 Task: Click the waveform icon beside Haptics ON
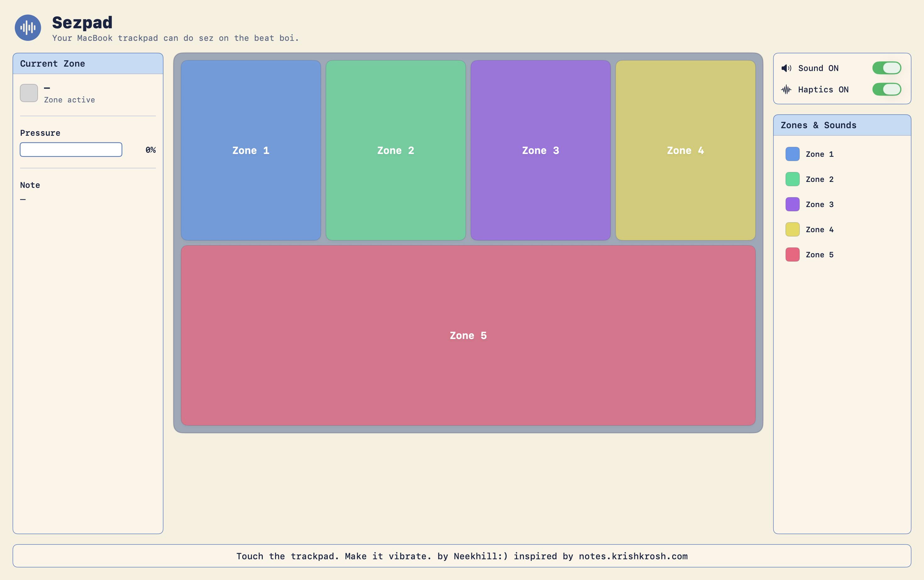pyautogui.click(x=786, y=90)
